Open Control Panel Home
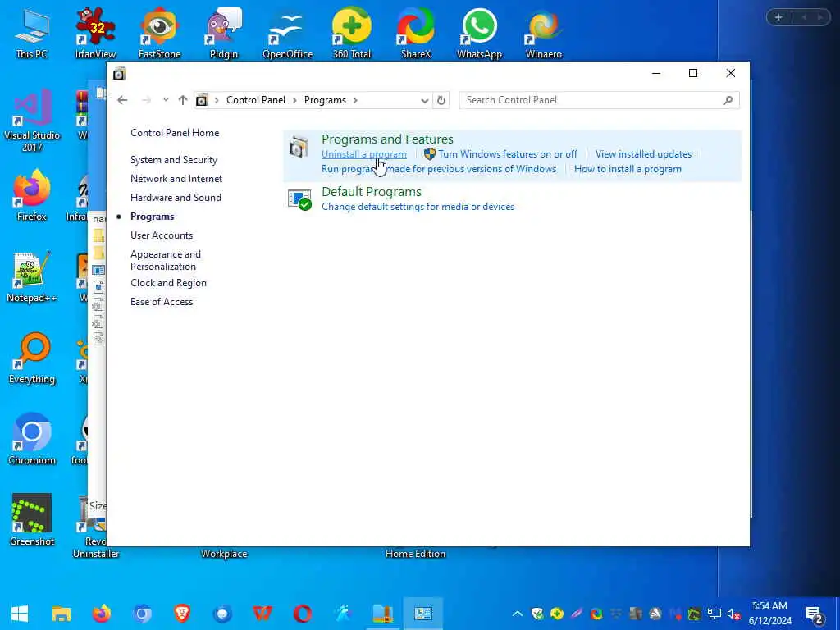This screenshot has width=840, height=630. tap(175, 133)
